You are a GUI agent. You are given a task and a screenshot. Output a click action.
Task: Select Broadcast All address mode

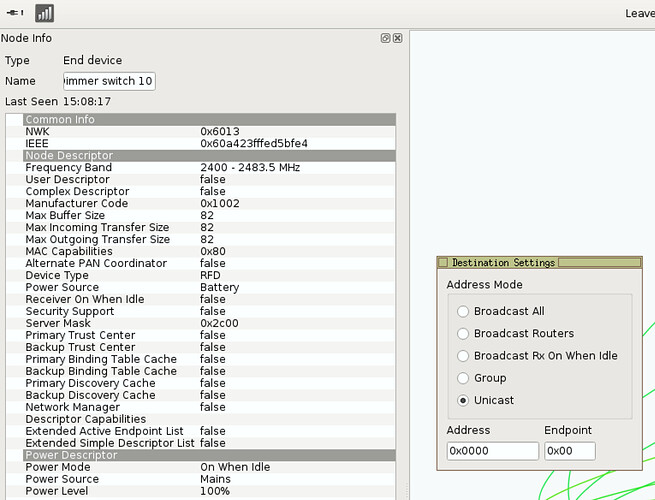[501, 311]
